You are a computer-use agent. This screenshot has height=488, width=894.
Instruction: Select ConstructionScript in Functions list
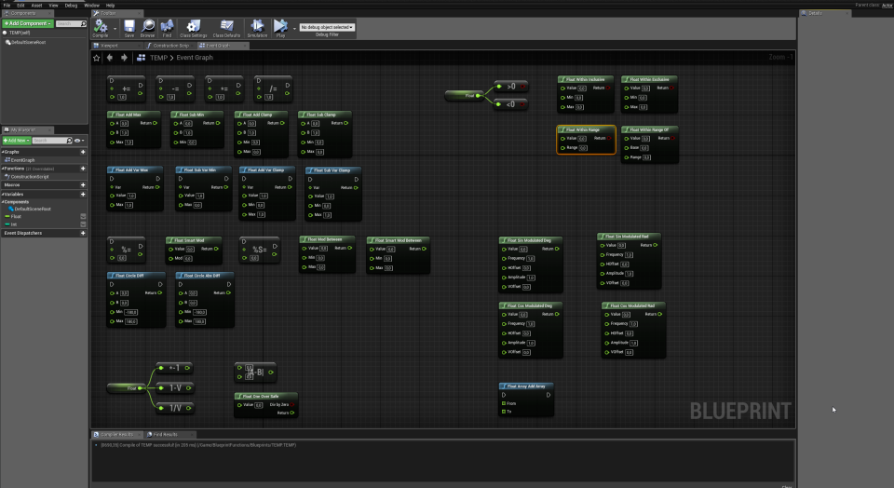point(30,177)
